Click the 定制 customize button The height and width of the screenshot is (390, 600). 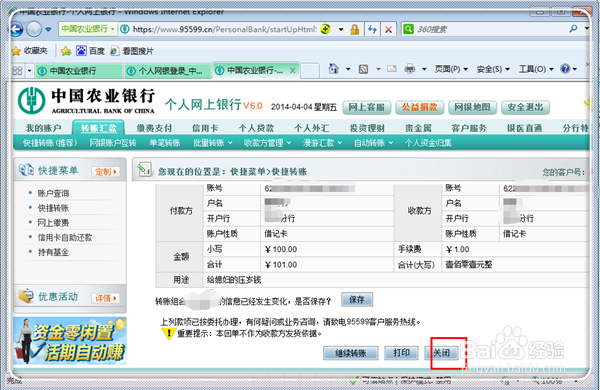coord(106,172)
